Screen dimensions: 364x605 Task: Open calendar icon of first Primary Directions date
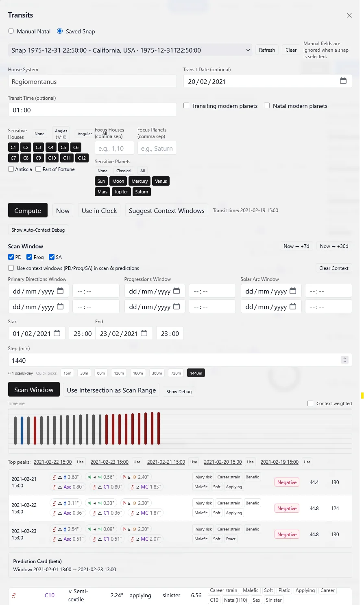tap(60, 291)
